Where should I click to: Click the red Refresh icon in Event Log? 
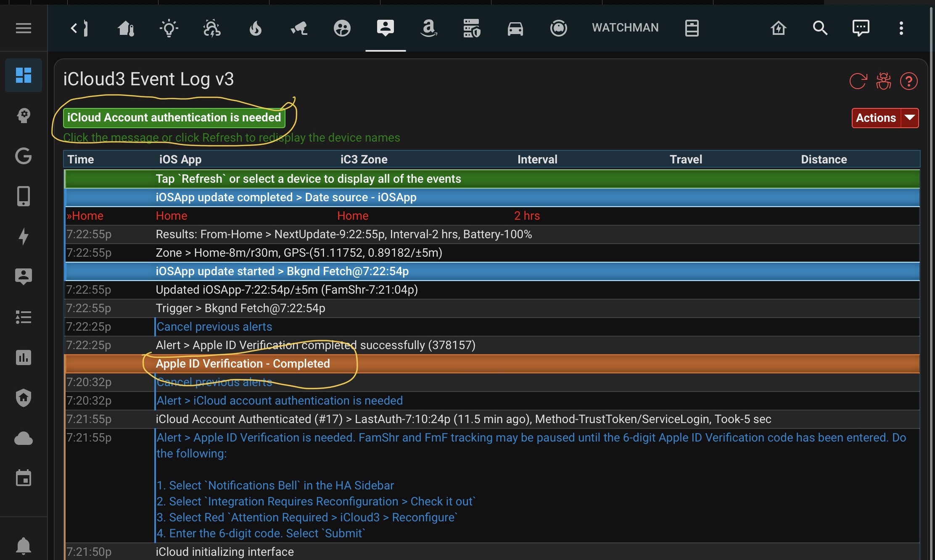point(858,81)
